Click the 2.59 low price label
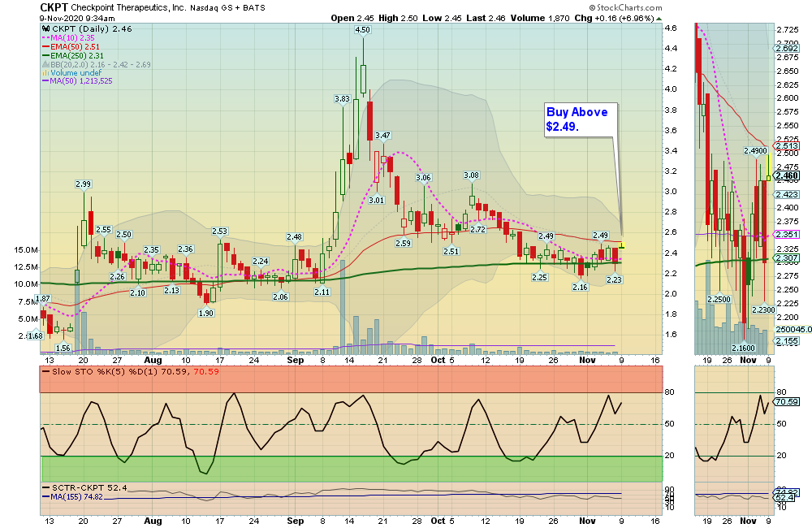 pos(403,243)
